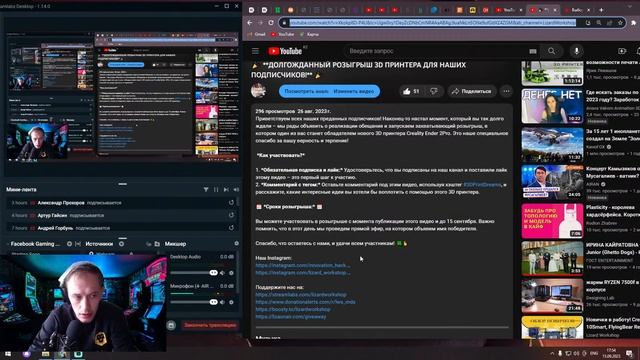Bookmark this page with star icon
640x360 pixels.
[620, 23]
